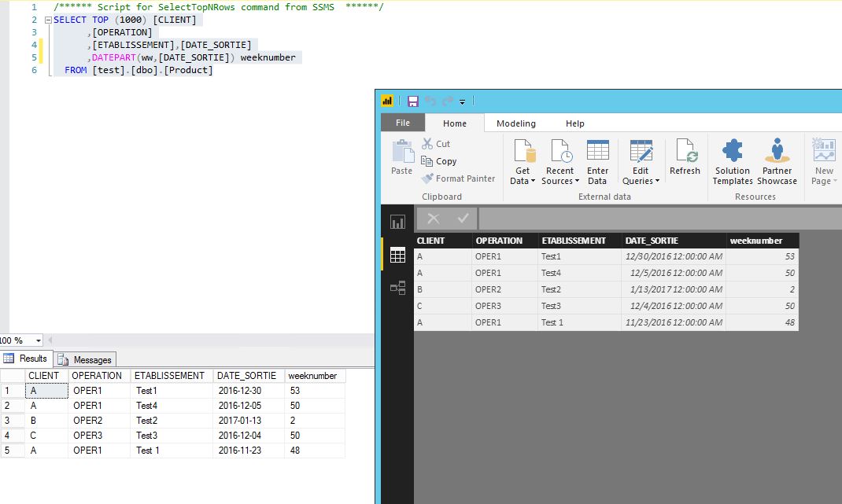Click the OPERATION column header in SSMS results
Image resolution: width=842 pixels, height=504 pixels.
(99, 376)
